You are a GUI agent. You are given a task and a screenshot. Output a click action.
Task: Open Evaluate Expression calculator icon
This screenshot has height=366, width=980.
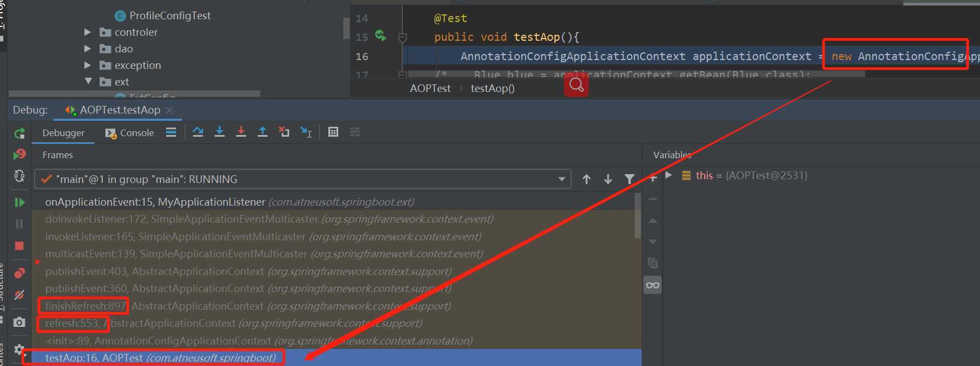pos(333,132)
